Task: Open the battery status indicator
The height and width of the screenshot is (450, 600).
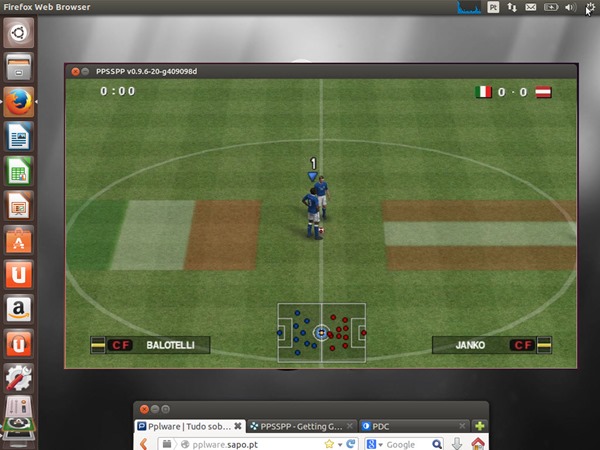Action: point(551,7)
